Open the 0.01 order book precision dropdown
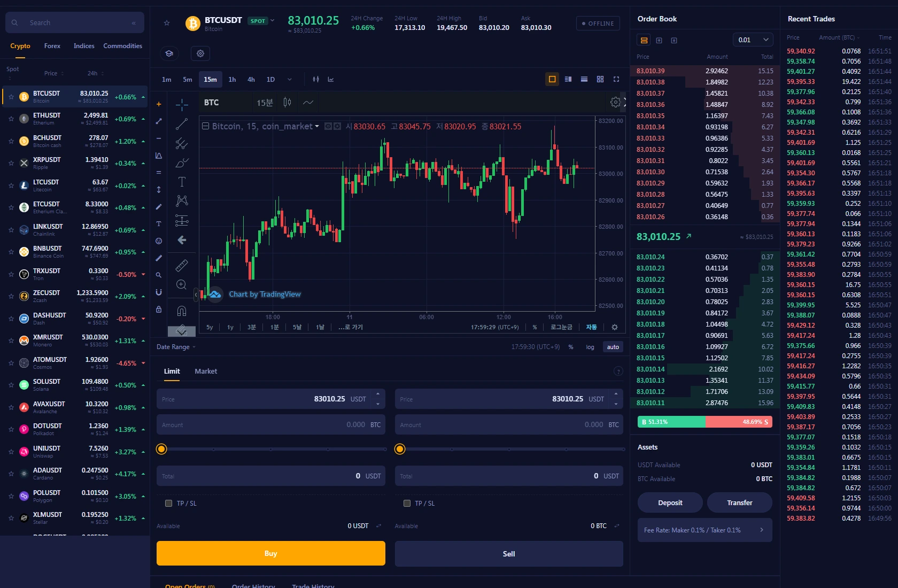 [753, 40]
